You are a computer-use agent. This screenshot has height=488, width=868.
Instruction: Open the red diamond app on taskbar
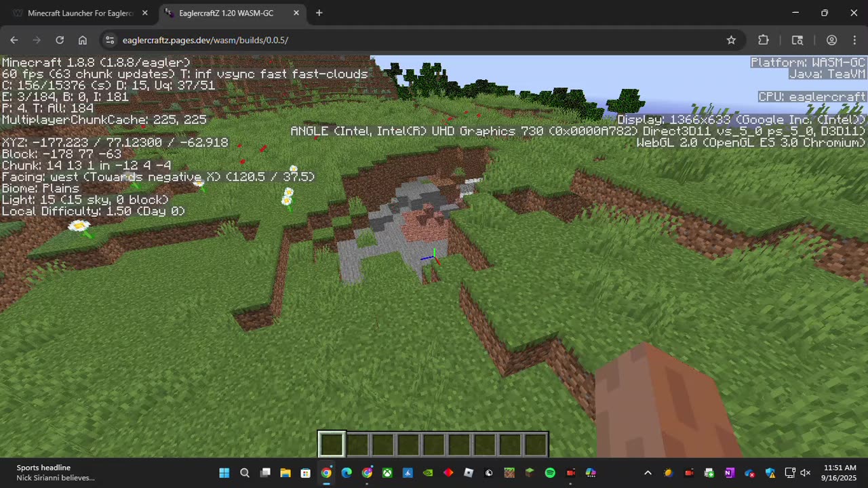coord(448,472)
